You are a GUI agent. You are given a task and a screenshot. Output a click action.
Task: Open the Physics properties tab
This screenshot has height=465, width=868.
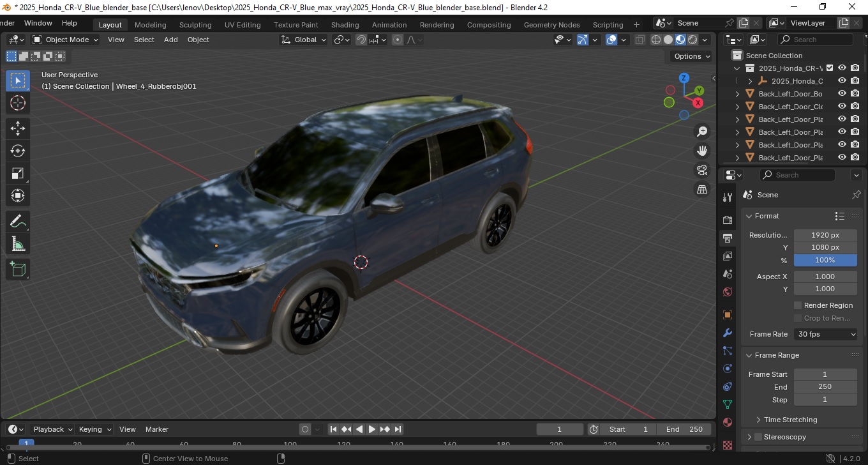(x=727, y=369)
